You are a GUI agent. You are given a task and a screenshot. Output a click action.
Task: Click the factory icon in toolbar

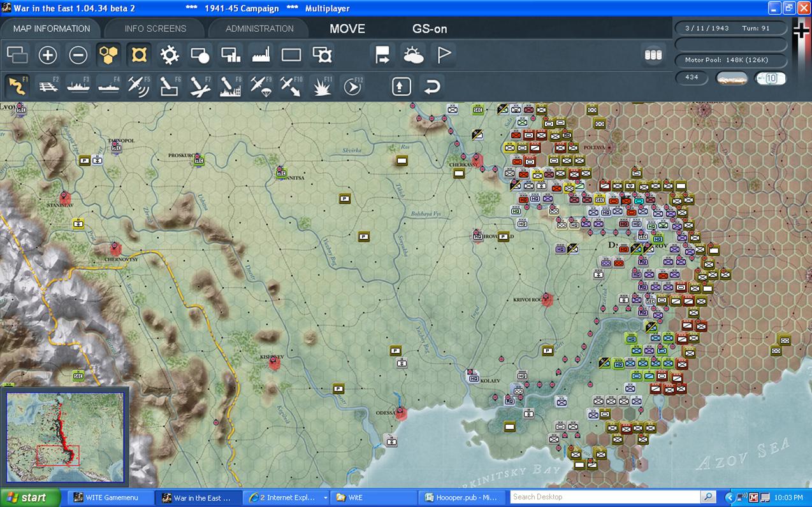coord(261,55)
